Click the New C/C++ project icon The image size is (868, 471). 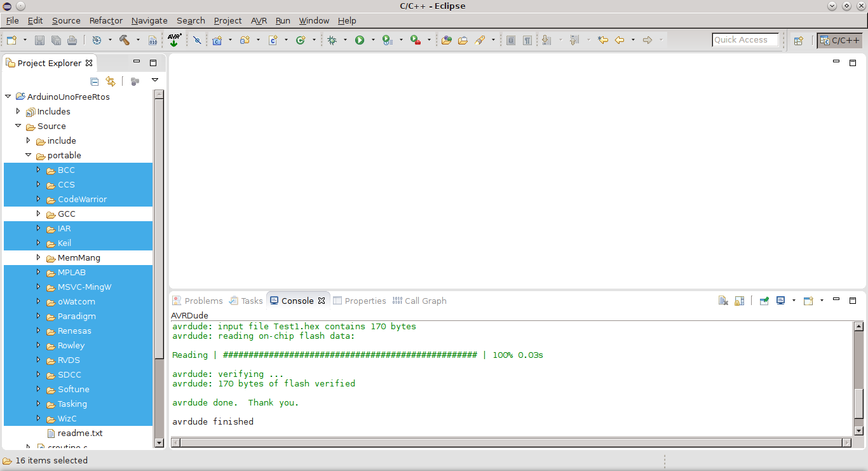217,40
